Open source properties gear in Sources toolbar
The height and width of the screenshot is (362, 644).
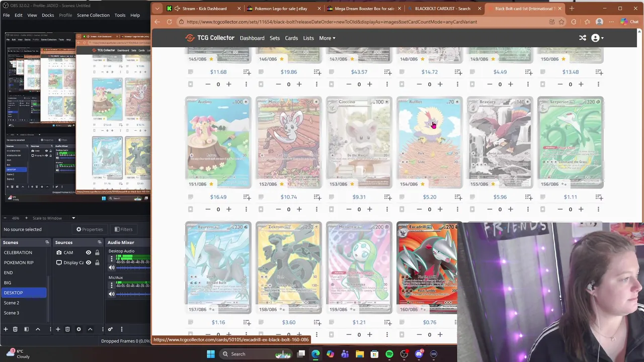[78, 329]
